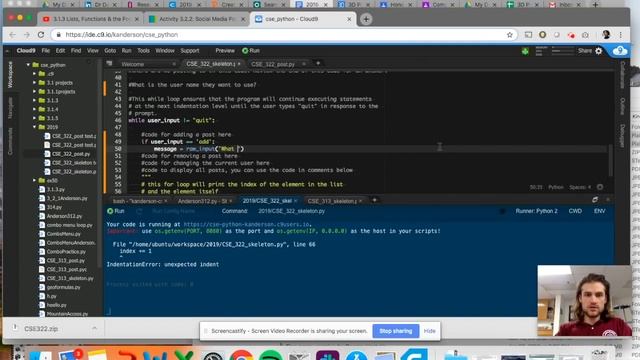The height and width of the screenshot is (360, 640).
Task: Click the Preview button
Action: (225, 51)
